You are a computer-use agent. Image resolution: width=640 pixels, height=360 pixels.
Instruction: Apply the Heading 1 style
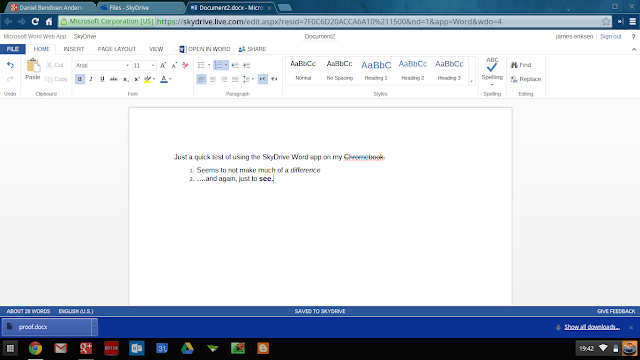coord(376,70)
